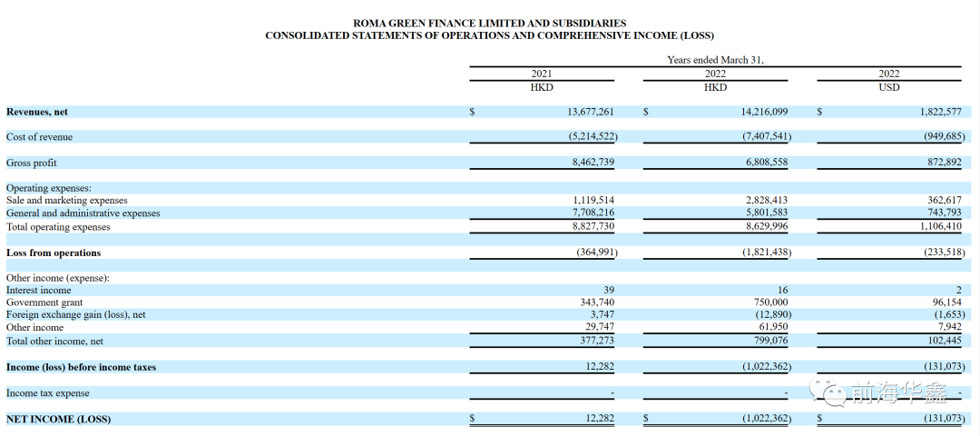Click the 'NET INCOME (LOSS)' row label
The height and width of the screenshot is (436, 980).
pyautogui.click(x=59, y=419)
